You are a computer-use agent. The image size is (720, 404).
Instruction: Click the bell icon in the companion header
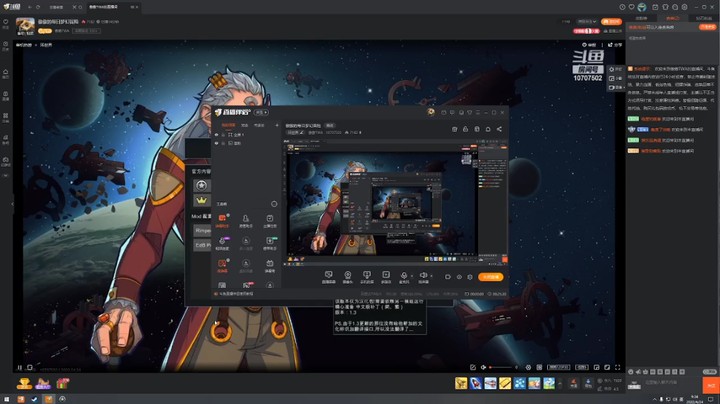tap(488, 129)
